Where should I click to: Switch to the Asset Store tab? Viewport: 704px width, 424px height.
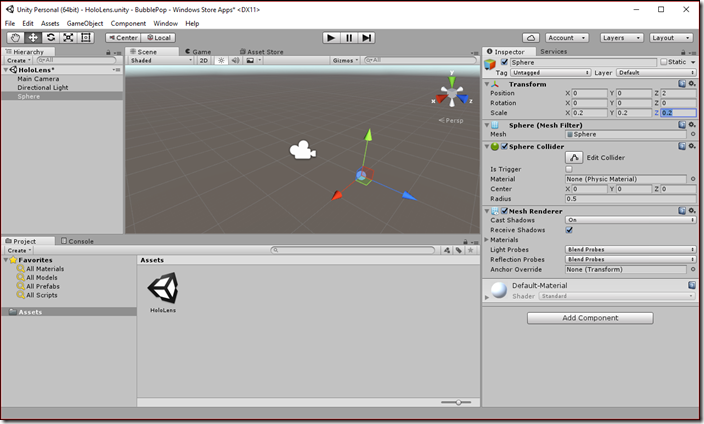(262, 52)
